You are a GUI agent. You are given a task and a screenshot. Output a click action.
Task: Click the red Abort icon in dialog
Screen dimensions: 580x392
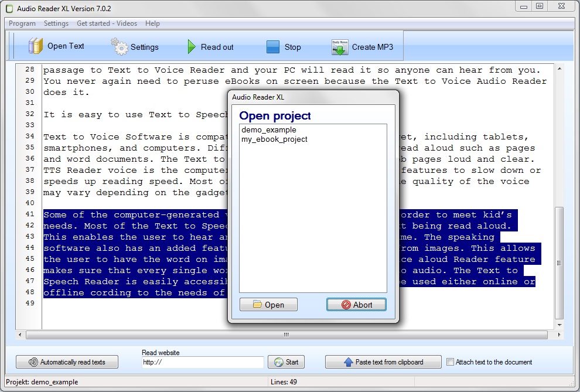(x=346, y=305)
